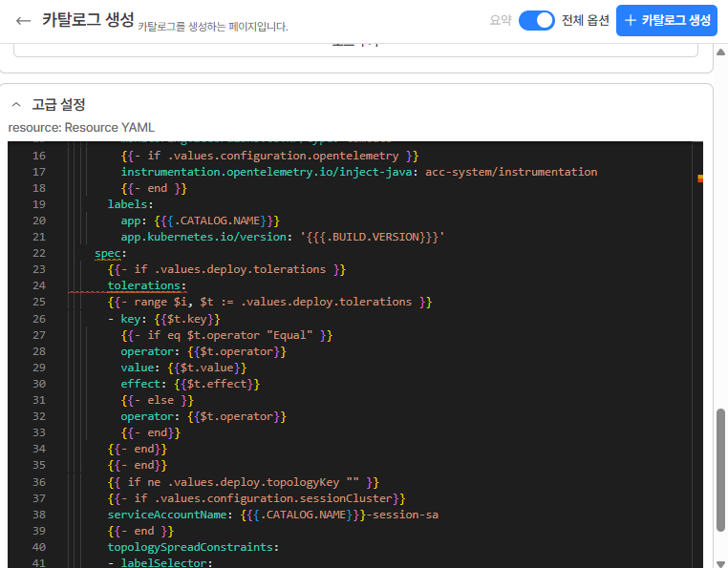The width and height of the screenshot is (728, 568).
Task: Click '- labelSelector:' on line 41
Action: pyautogui.click(x=161, y=563)
